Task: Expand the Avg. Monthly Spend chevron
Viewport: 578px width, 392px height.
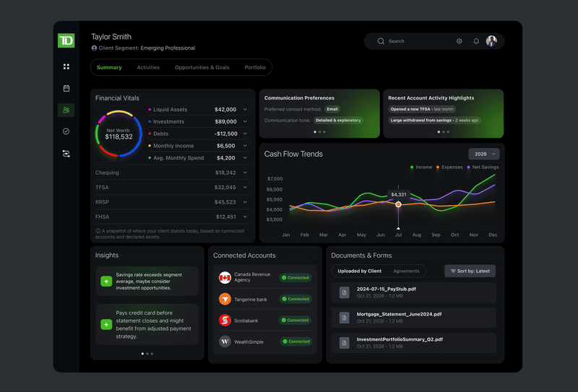Action: click(x=245, y=157)
